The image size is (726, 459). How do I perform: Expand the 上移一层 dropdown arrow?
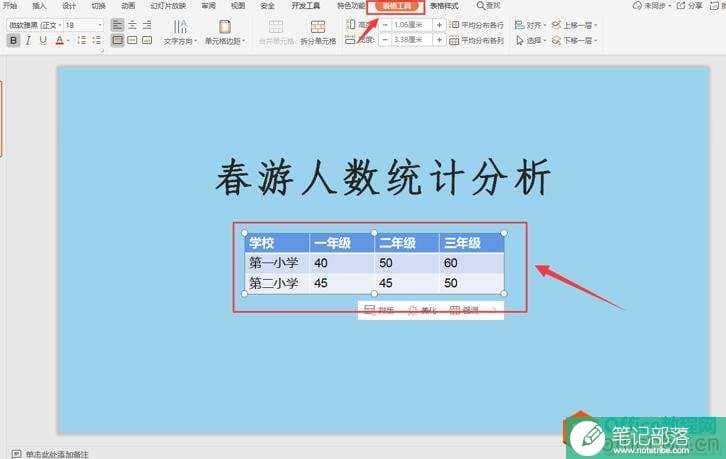pyautogui.click(x=595, y=25)
